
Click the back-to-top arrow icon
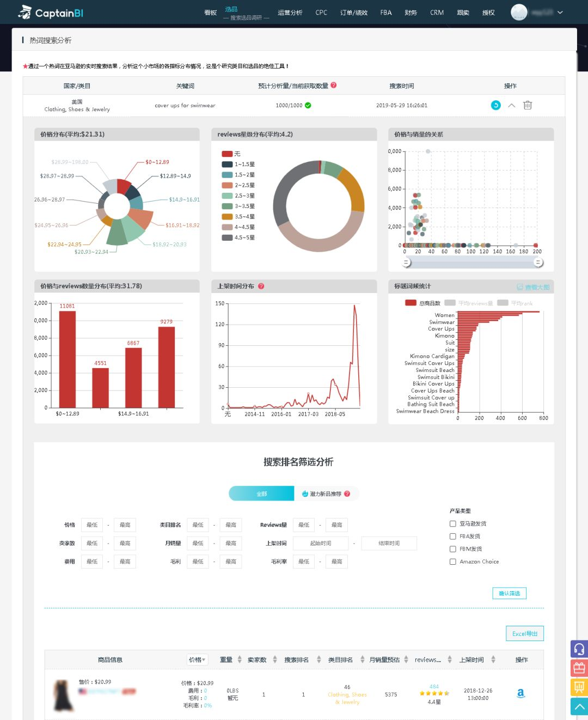pyautogui.click(x=579, y=706)
